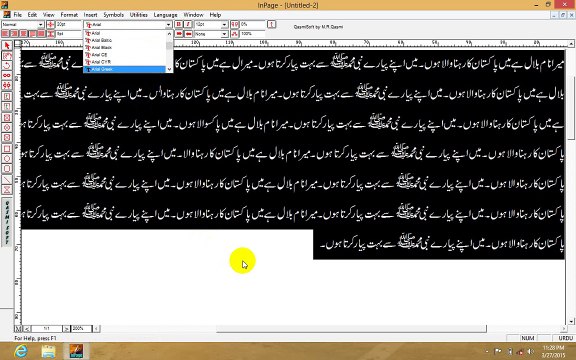This screenshot has width=576, height=360.
Task: Select the rounded rectangle tool
Action: 7,169
